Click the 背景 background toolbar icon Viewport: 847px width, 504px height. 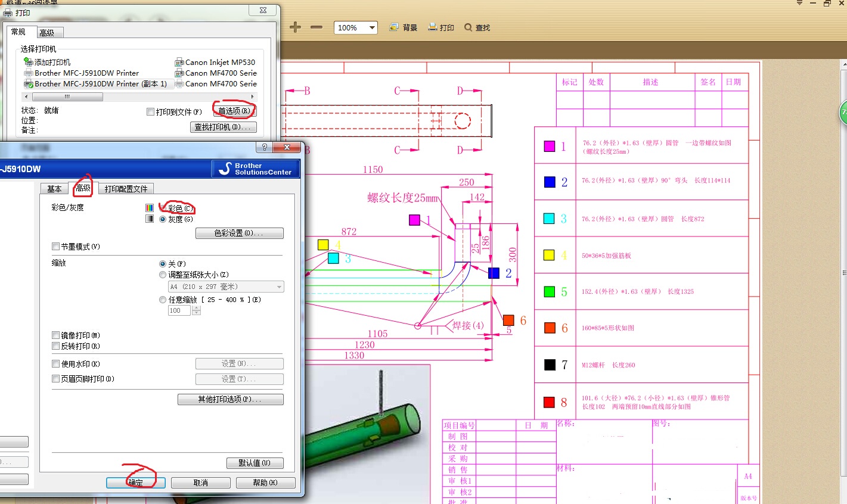tap(394, 27)
